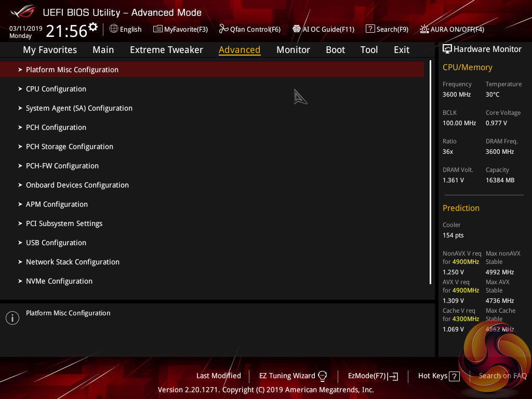Open Qfan Control fan icon
The width and height of the screenshot is (532, 399).
point(223,29)
